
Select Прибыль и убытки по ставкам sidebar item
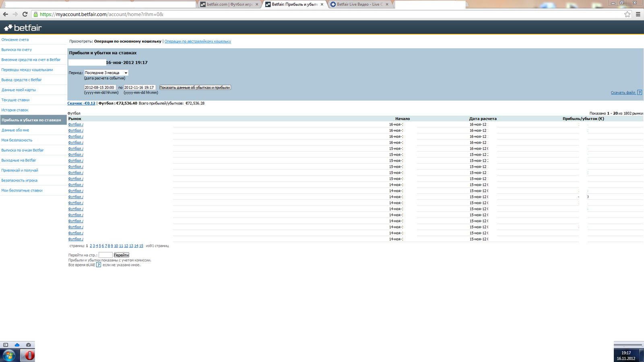point(33,120)
